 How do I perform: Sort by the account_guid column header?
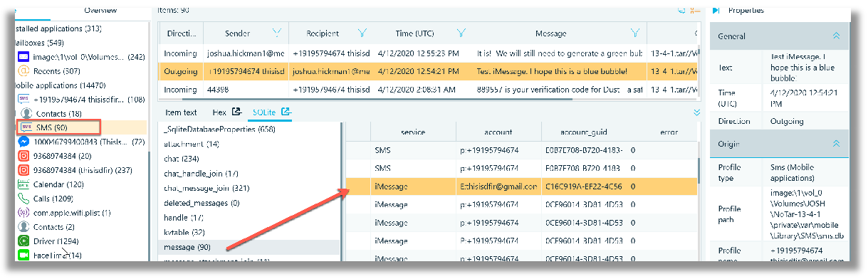pyautogui.click(x=584, y=132)
